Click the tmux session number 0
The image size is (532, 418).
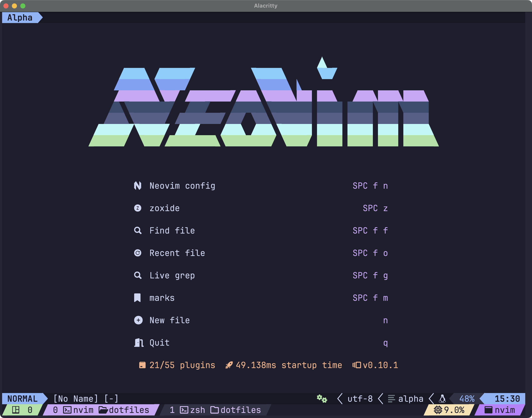tap(30, 410)
